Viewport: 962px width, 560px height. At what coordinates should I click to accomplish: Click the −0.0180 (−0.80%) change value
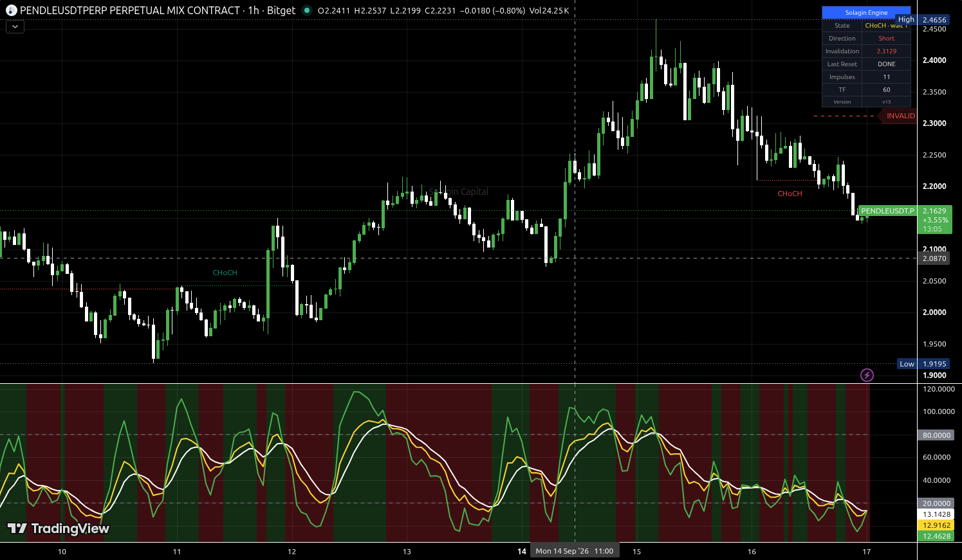492,11
